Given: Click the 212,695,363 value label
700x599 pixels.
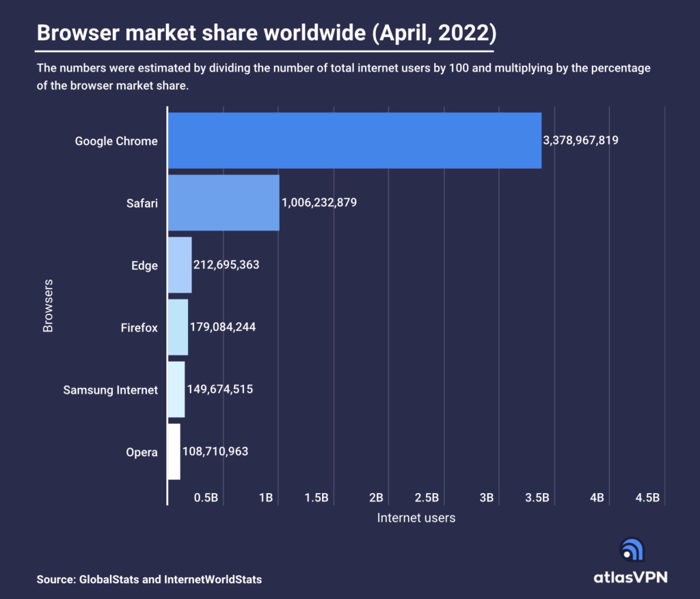Looking at the screenshot, I should 226,265.
